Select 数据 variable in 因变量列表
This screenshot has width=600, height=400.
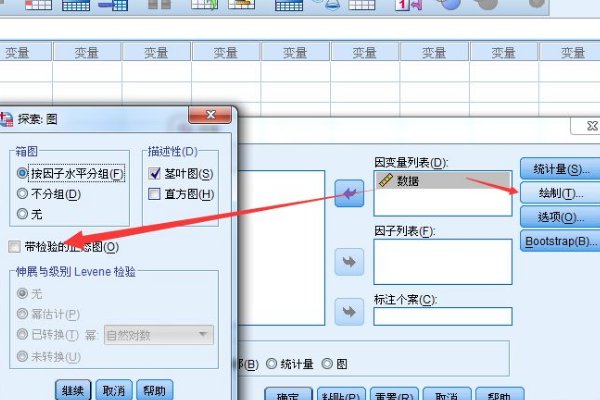point(443,180)
